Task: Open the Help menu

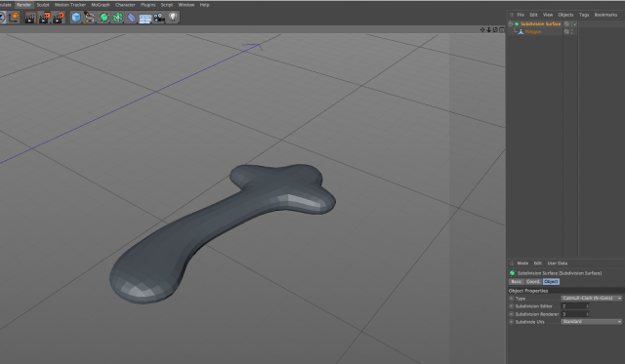Action: click(204, 5)
